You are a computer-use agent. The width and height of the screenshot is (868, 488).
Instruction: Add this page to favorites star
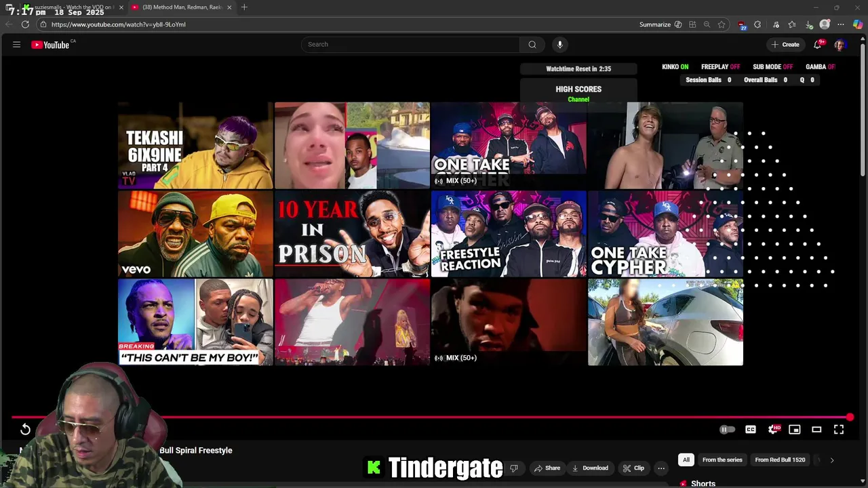[722, 24]
